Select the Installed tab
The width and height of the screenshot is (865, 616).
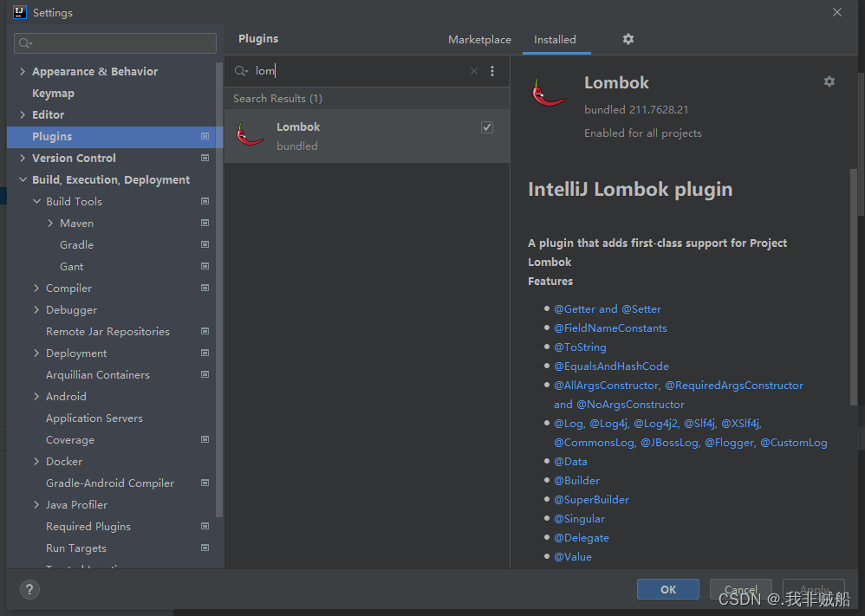(555, 40)
